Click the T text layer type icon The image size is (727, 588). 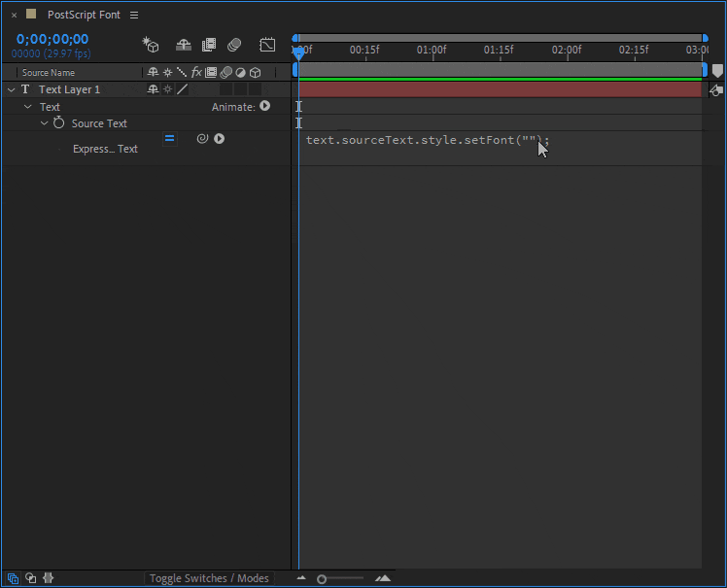[x=25, y=89]
